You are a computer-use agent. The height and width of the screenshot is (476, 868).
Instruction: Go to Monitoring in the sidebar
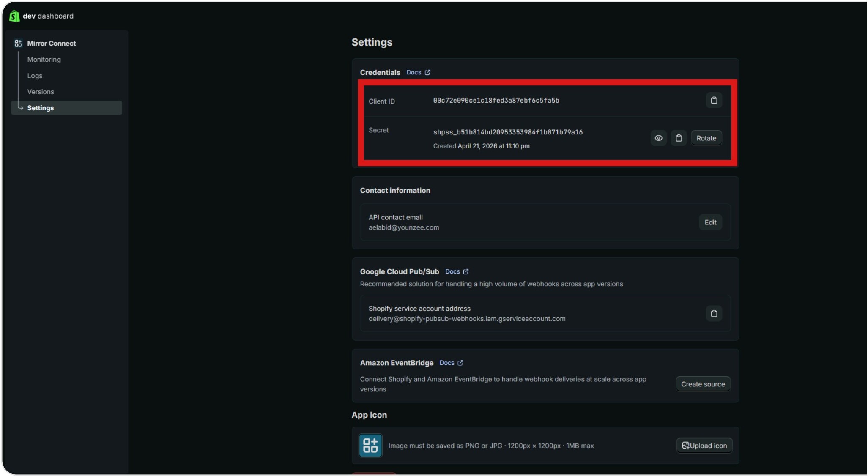coord(44,60)
